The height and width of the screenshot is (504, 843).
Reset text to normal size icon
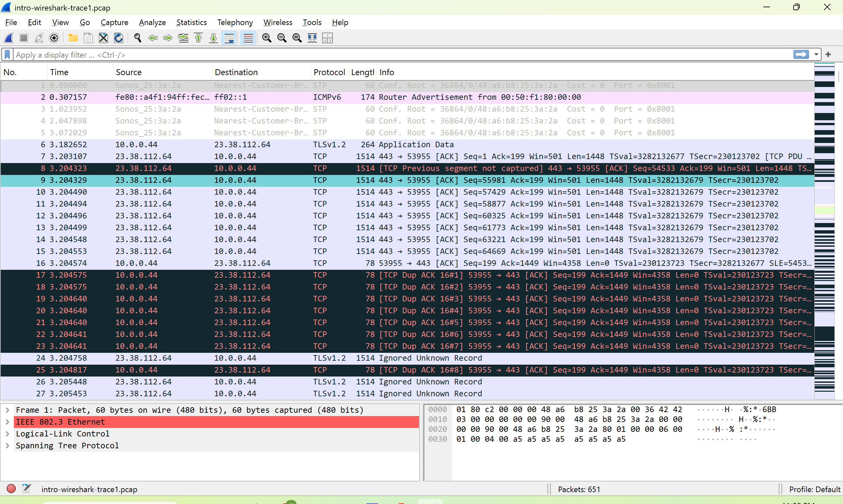click(x=297, y=38)
